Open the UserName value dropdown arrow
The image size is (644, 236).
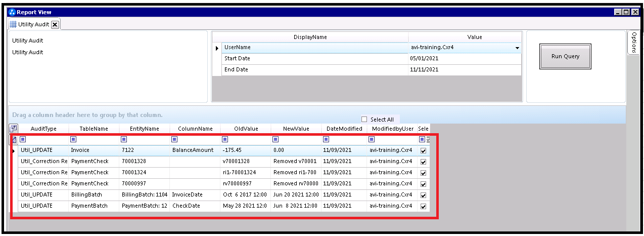pyautogui.click(x=517, y=48)
